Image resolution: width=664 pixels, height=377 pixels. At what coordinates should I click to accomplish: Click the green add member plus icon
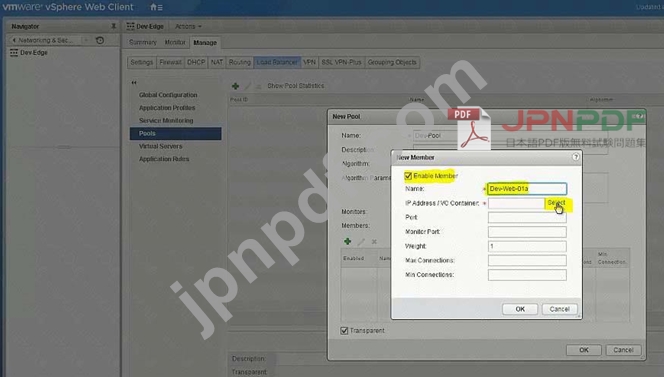click(x=347, y=241)
